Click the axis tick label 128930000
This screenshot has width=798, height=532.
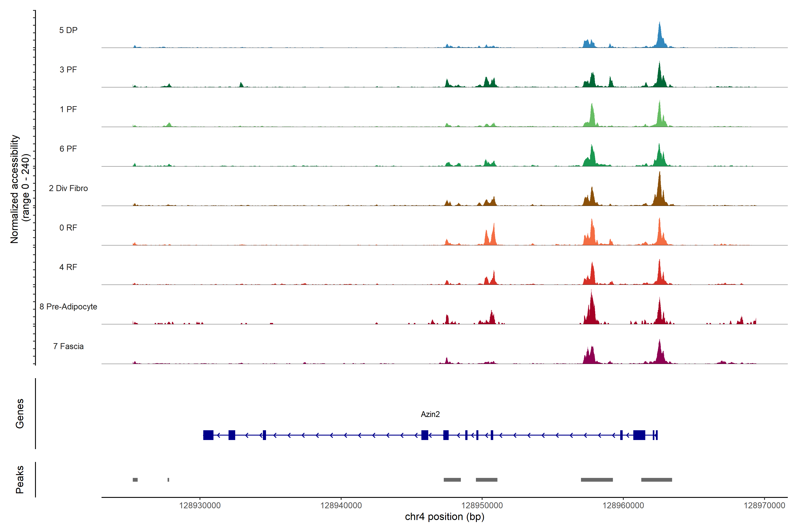click(x=200, y=506)
